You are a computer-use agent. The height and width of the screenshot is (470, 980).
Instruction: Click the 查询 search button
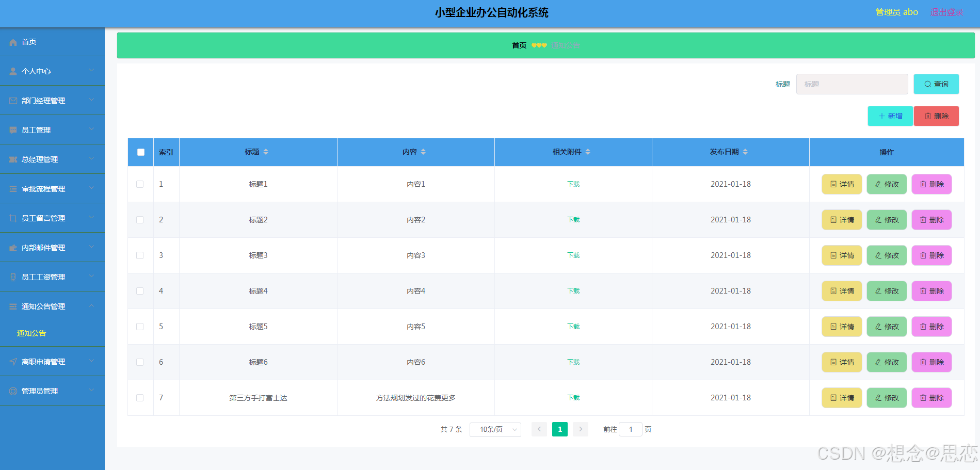point(936,84)
